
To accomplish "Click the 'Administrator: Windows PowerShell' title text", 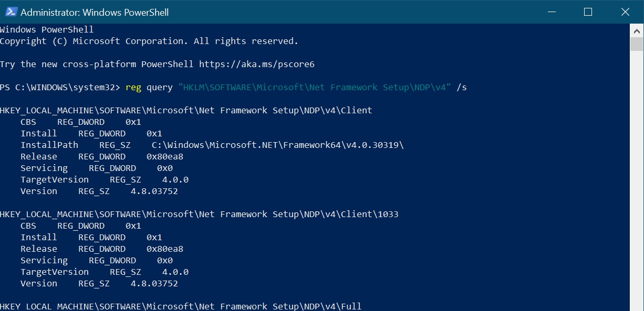I will click(95, 12).
